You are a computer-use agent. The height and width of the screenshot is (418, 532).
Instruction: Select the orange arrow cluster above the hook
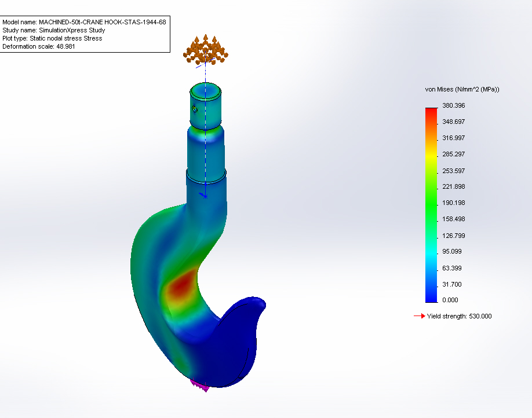[206, 50]
